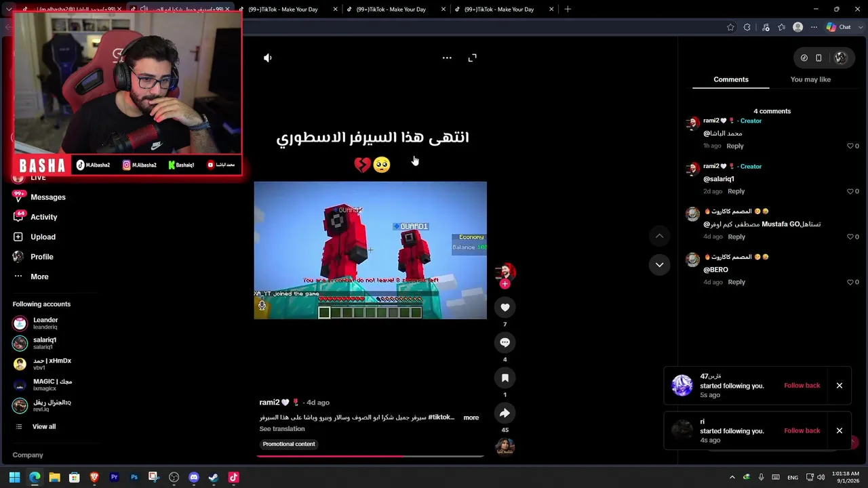The height and width of the screenshot is (488, 868).
Task: Reply to the محمد الباشا@ comment
Action: (x=735, y=146)
